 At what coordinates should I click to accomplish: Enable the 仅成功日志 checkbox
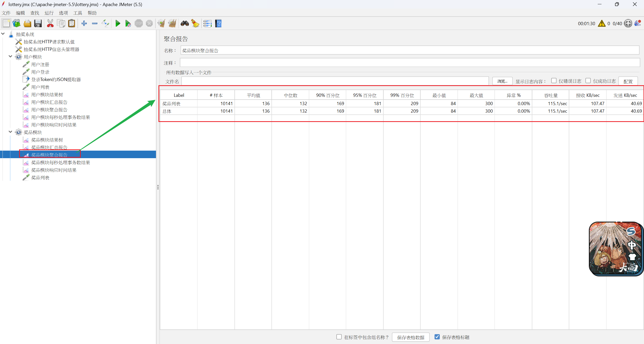[588, 81]
